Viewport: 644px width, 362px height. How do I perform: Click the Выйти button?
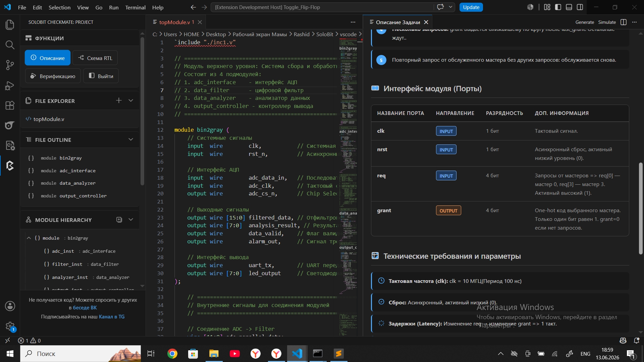tap(101, 76)
